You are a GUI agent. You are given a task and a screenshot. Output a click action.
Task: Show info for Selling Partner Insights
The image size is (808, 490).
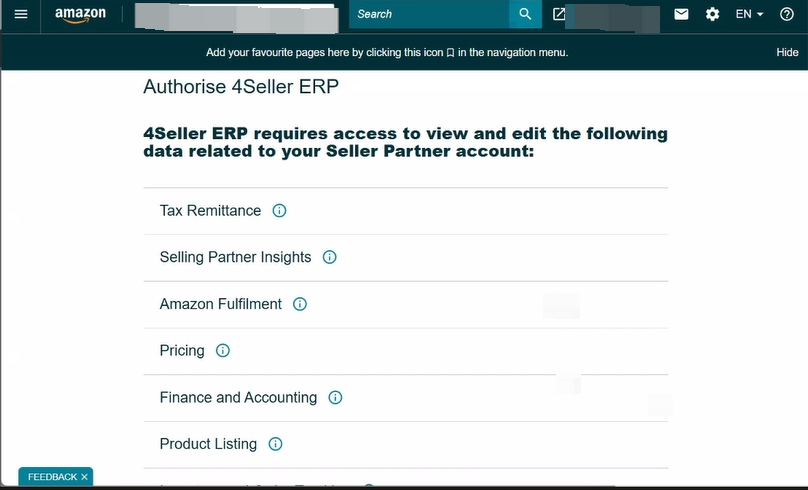pos(330,257)
